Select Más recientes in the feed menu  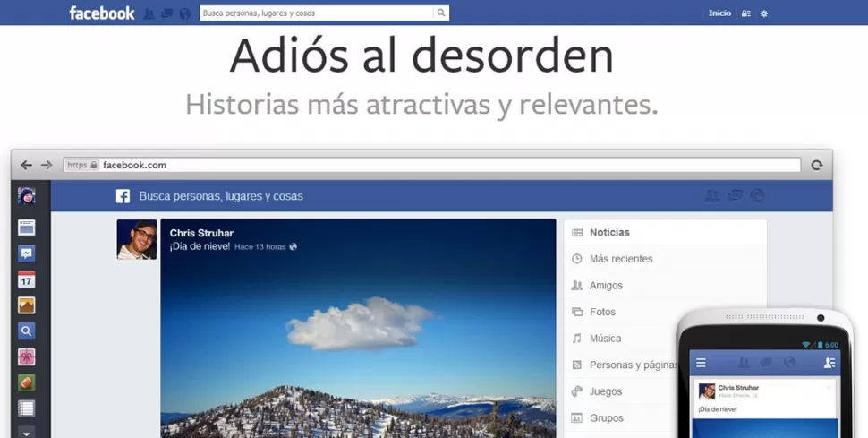(620, 259)
